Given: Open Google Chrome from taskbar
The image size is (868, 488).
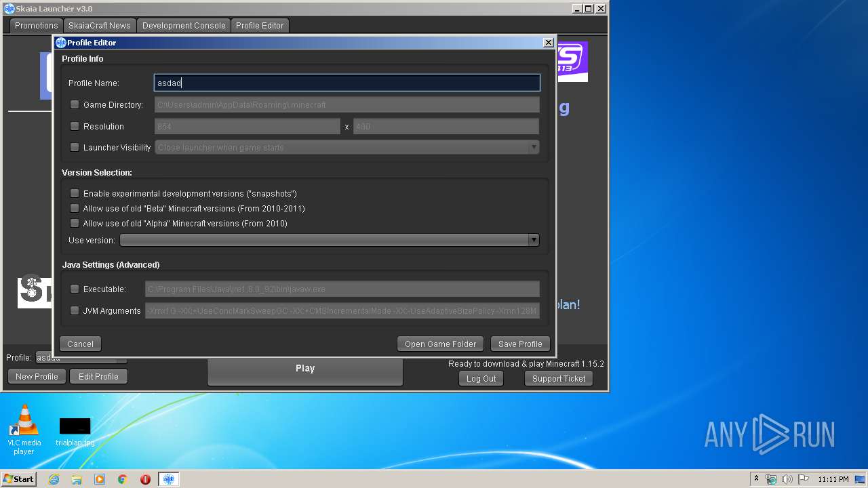Looking at the screenshot, I should (123, 479).
